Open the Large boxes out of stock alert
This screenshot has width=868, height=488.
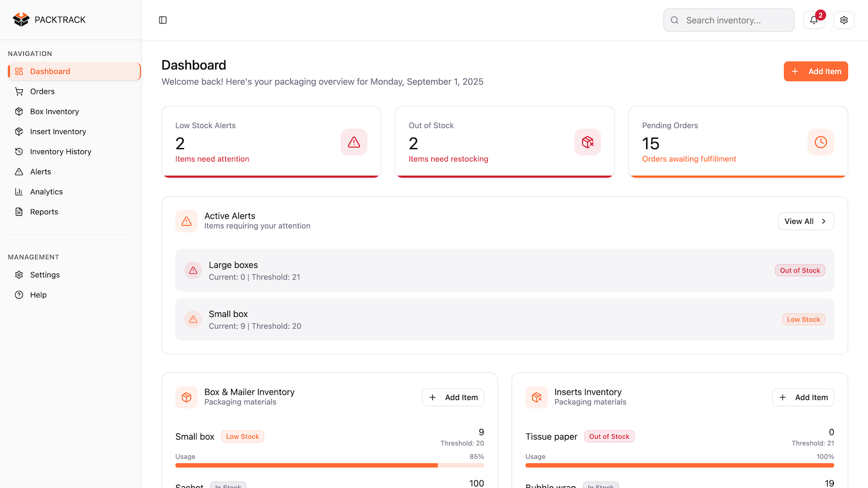(505, 271)
